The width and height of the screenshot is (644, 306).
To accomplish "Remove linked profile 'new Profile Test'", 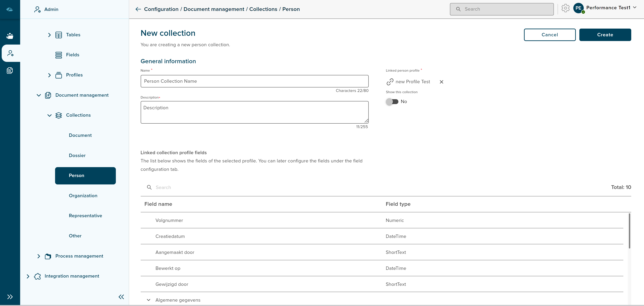I will pos(442,82).
